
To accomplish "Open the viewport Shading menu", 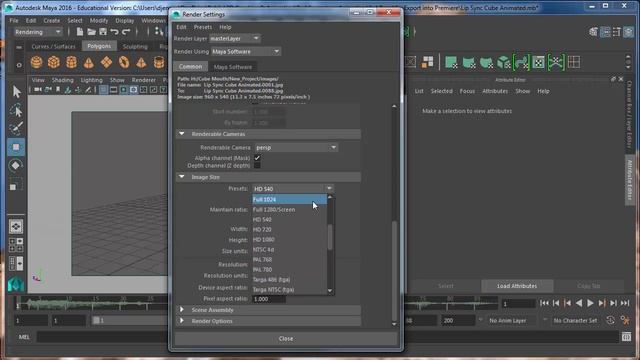I will 62,80.
